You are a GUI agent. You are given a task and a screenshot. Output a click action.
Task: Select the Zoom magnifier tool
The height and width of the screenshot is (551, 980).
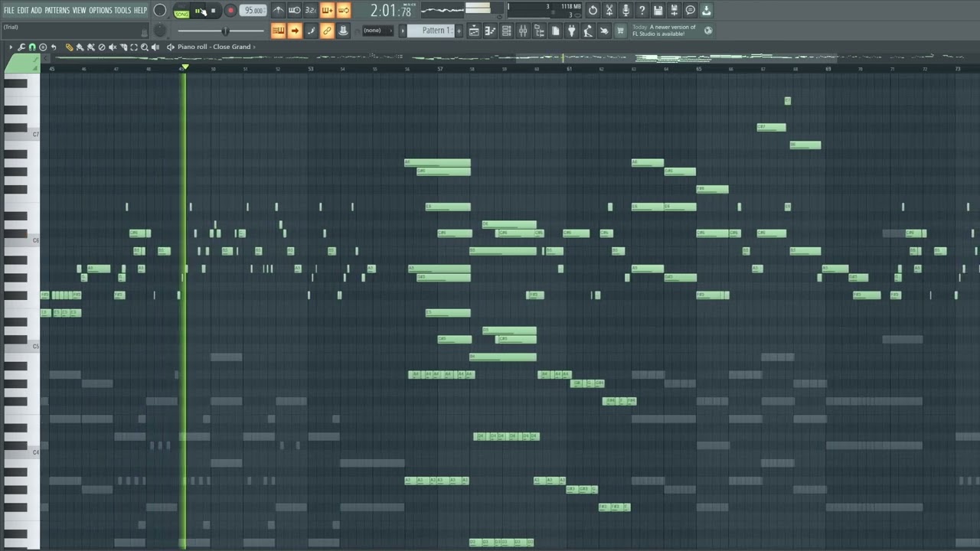pos(145,47)
